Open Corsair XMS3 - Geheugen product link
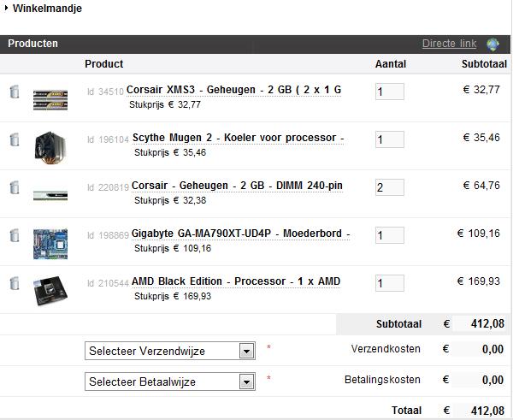This screenshot has width=513, height=420. pyautogui.click(x=233, y=90)
